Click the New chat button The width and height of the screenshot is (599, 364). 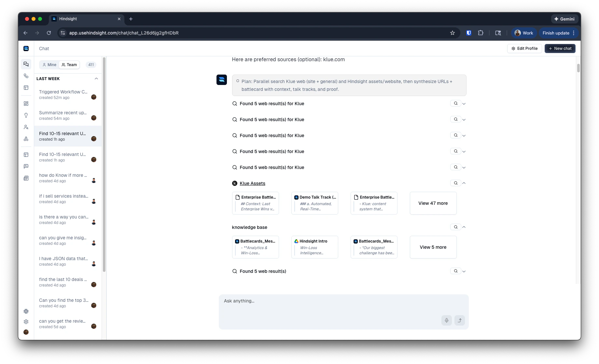[x=560, y=48]
